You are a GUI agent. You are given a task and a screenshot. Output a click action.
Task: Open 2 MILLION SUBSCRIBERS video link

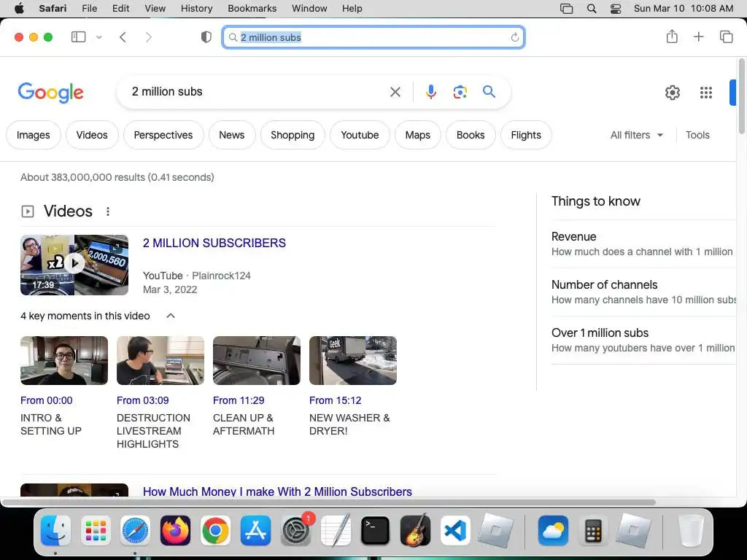[214, 243]
